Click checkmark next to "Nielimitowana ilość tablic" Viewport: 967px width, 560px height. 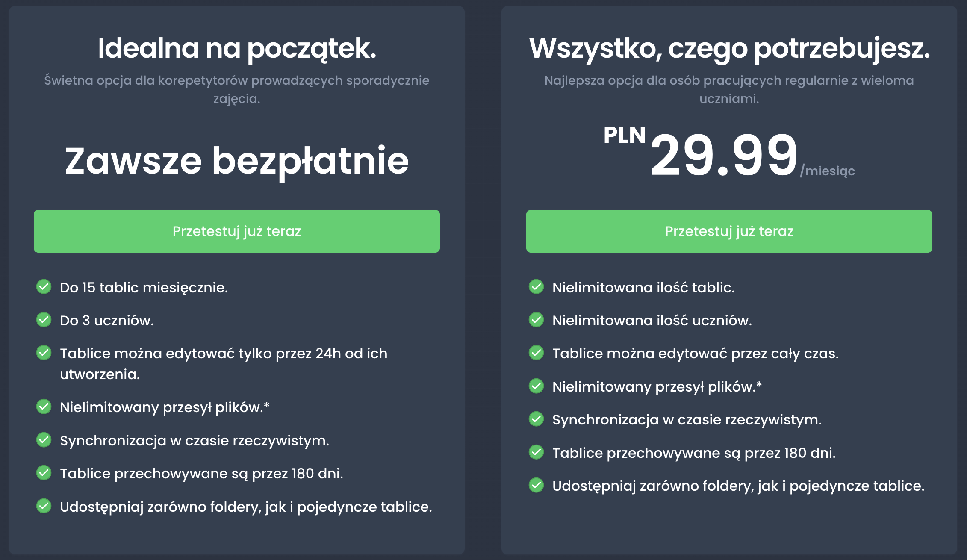(x=536, y=286)
